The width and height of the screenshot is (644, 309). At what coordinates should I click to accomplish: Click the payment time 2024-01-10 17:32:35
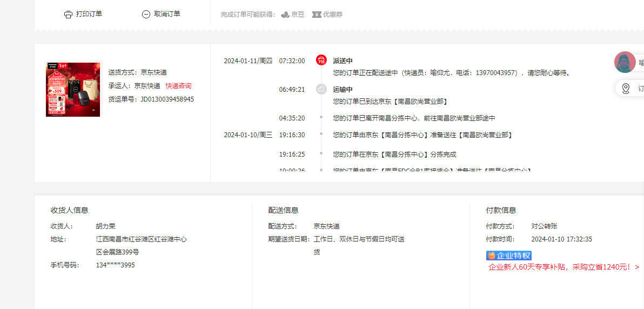point(561,239)
